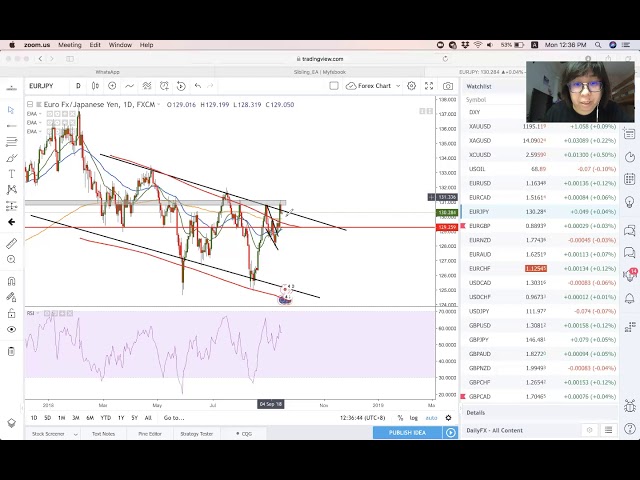Expand the Details section in watchlist
Viewport: 640px width, 480px height.
(476, 412)
